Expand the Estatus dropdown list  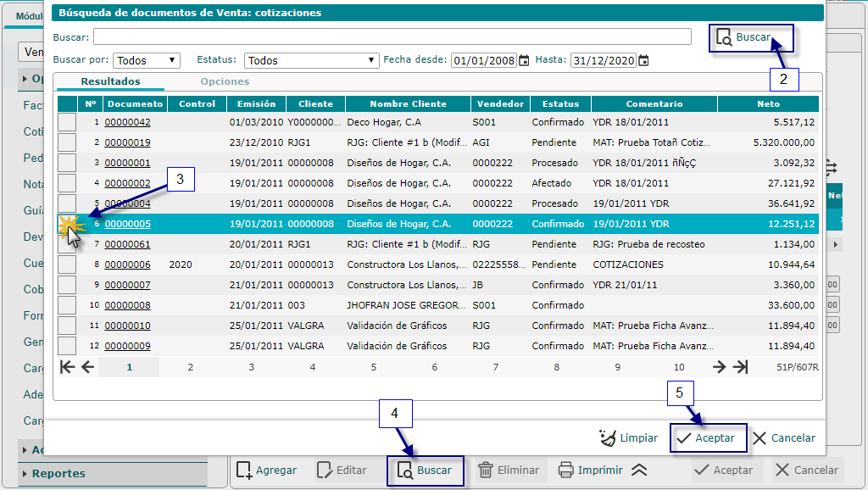(x=311, y=60)
